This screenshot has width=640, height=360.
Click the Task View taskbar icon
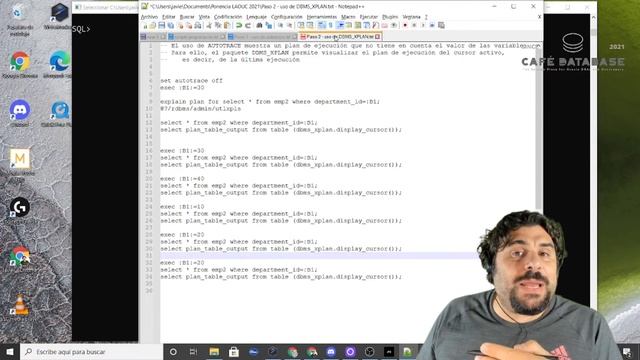(193, 351)
